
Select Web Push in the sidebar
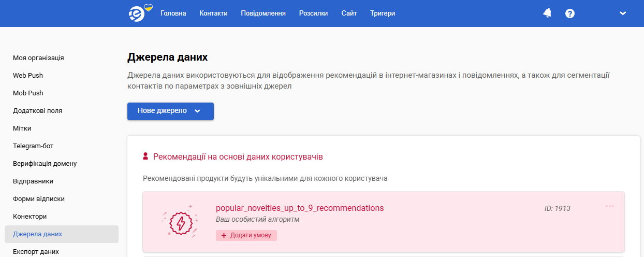point(28,75)
